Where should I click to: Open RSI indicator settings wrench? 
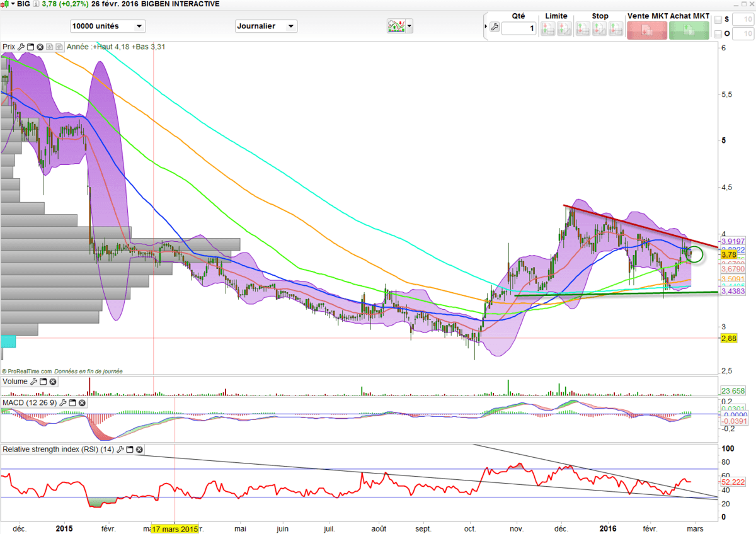tap(120, 450)
